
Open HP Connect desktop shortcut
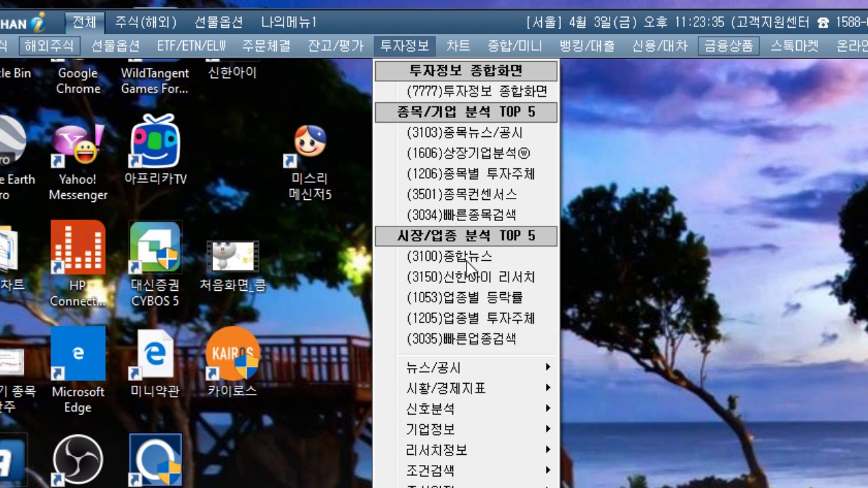click(78, 263)
